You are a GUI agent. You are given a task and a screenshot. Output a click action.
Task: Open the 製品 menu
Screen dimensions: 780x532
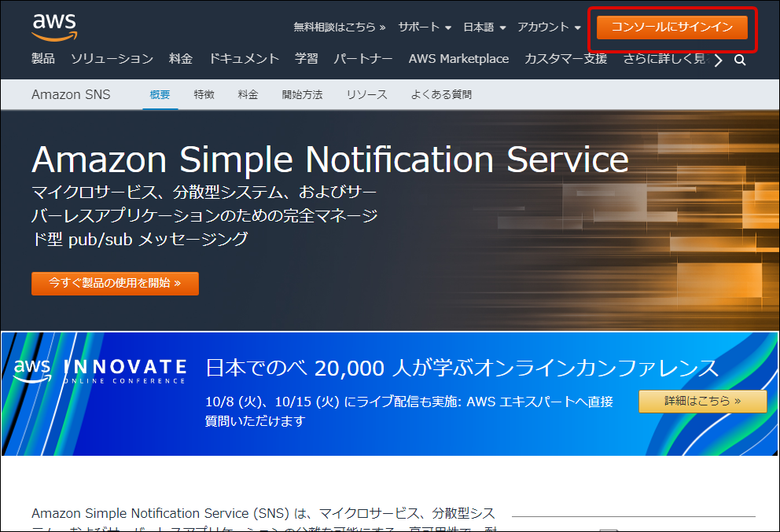pos(42,59)
